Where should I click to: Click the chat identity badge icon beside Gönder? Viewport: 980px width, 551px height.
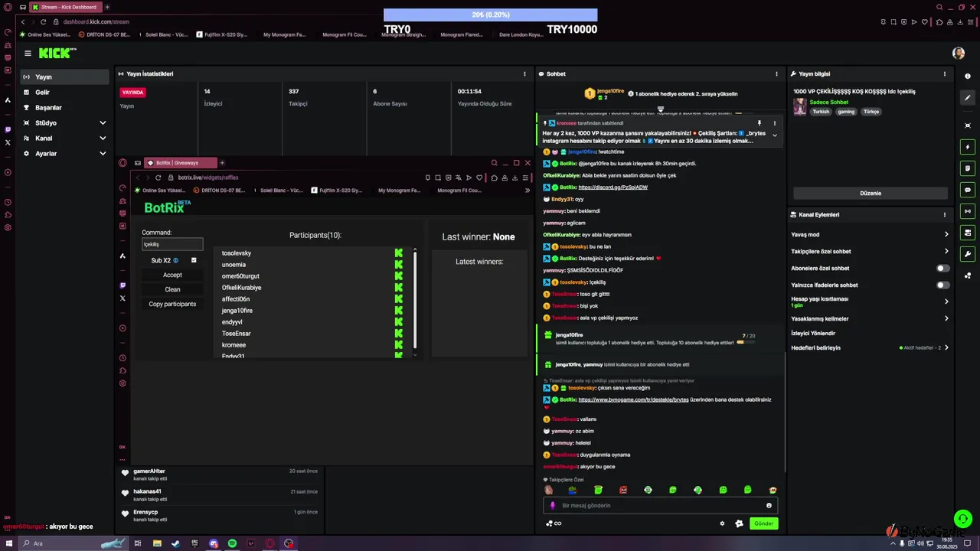click(x=739, y=523)
